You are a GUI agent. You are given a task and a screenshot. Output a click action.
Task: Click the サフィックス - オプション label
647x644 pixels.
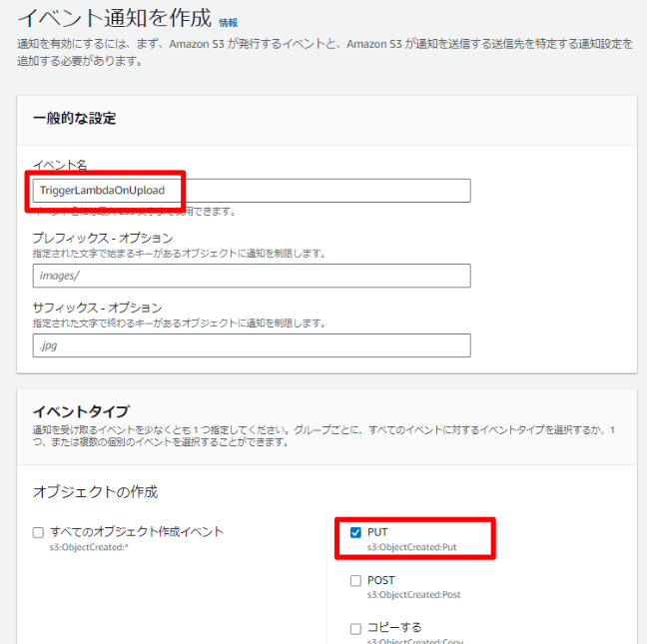point(98,308)
